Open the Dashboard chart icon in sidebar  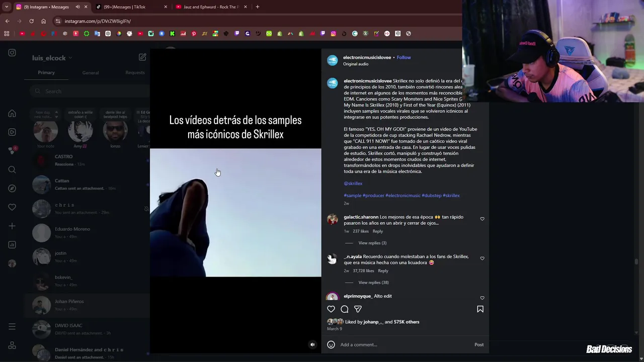click(x=12, y=245)
